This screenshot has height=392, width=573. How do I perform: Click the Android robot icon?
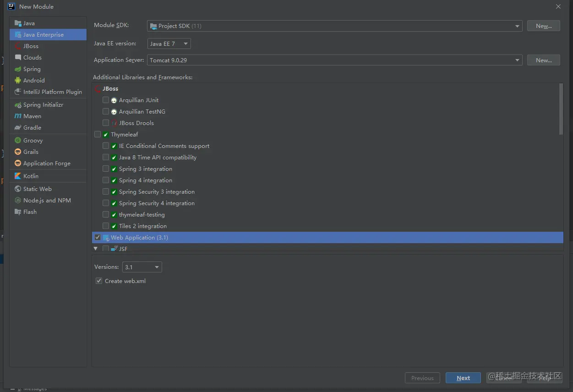coord(18,80)
